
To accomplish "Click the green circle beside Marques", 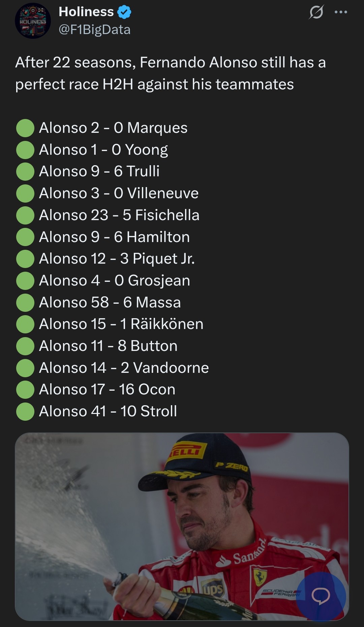I will click(x=25, y=128).
